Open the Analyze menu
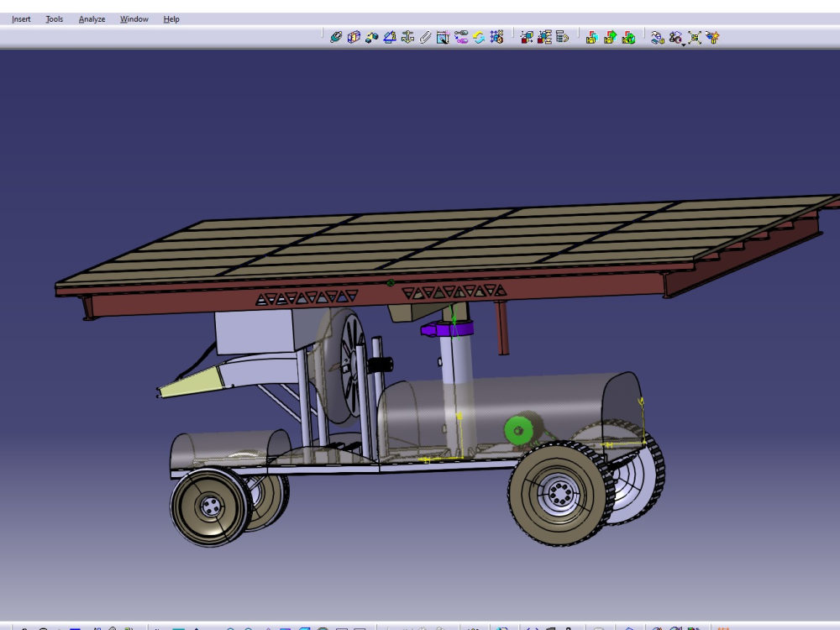The image size is (840, 630). tap(91, 18)
